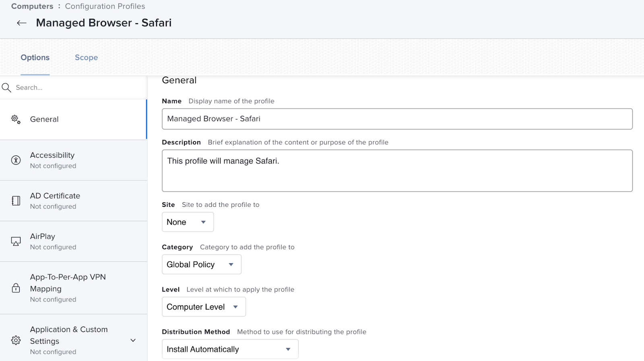Open the Site dropdown
The image size is (644, 361).
(x=188, y=222)
